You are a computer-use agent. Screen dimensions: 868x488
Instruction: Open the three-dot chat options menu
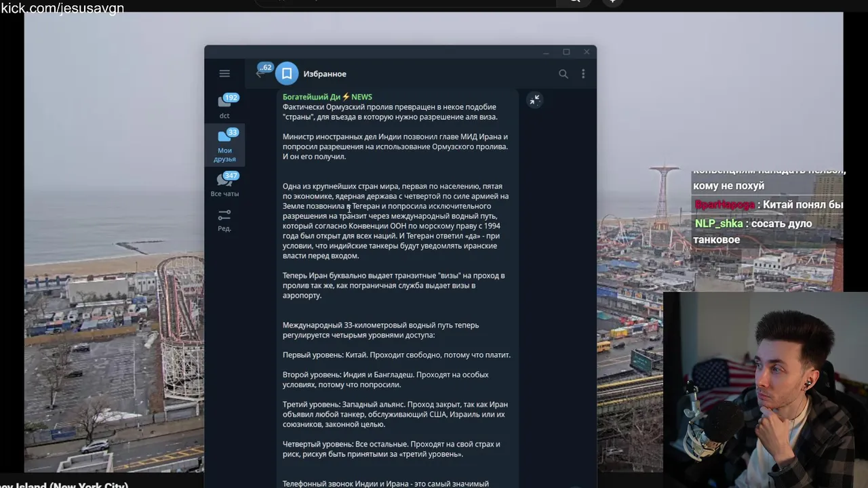point(583,74)
